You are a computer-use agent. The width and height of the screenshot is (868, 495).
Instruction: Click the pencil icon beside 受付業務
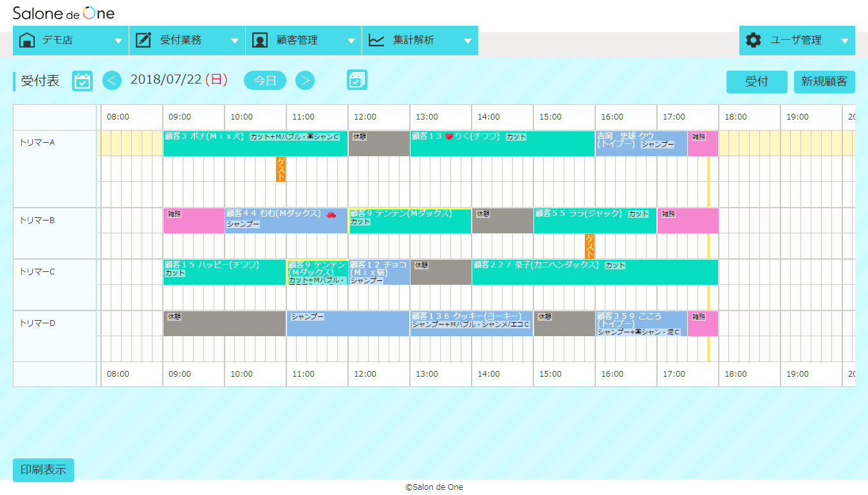[143, 40]
